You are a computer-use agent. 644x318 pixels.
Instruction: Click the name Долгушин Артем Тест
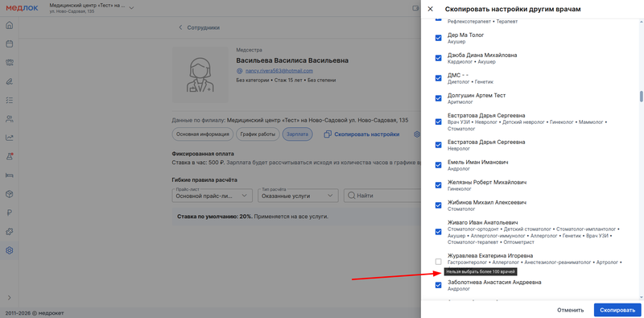click(477, 95)
